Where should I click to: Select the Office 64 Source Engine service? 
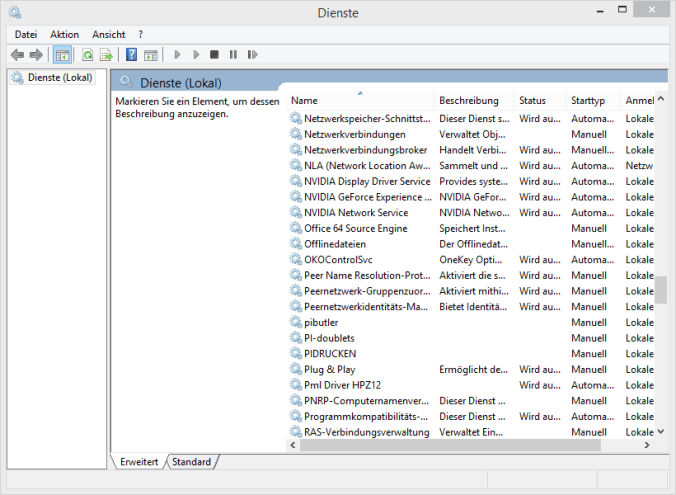tap(356, 228)
